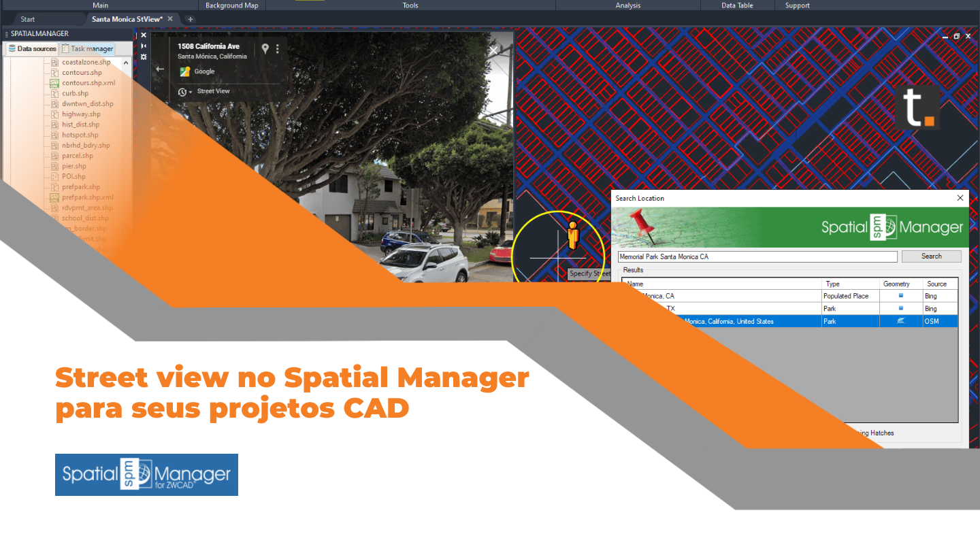The image size is (980, 551).
Task: Click the highway.shp file icon
Action: pyautogui.click(x=55, y=114)
